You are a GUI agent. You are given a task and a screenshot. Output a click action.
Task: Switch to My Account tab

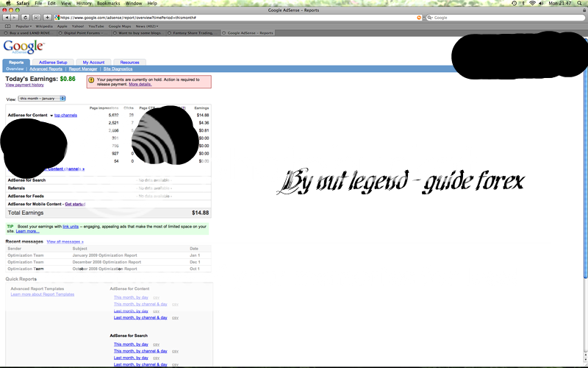click(94, 63)
